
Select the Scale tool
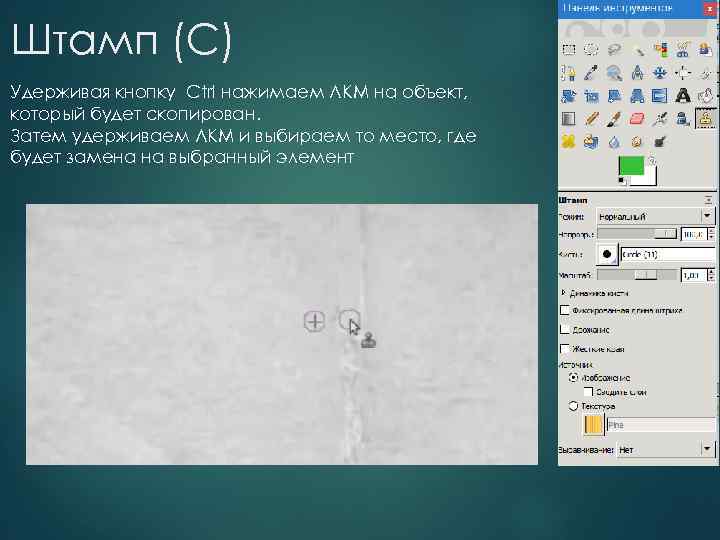(591, 96)
